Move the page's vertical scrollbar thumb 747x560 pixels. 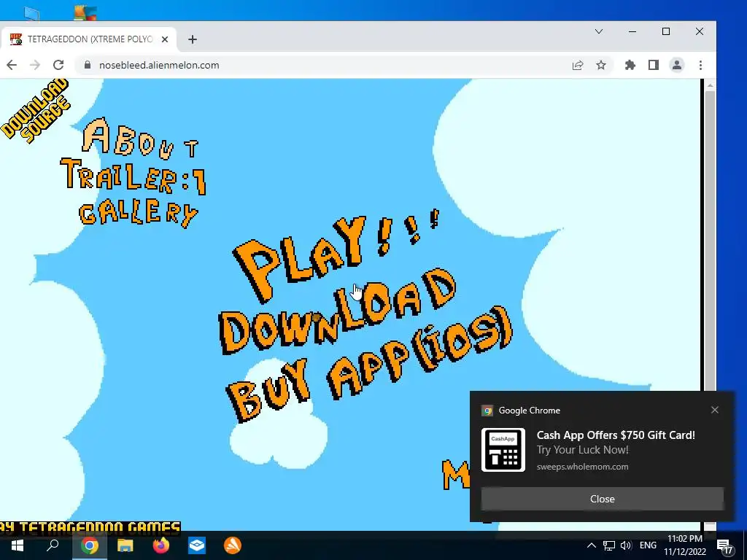pos(710,241)
